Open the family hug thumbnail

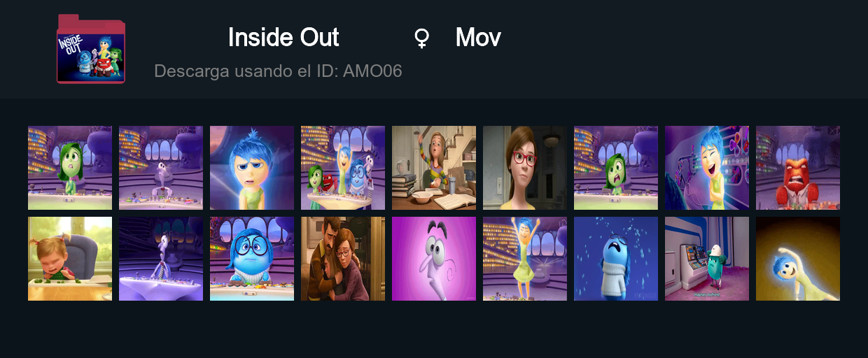[x=343, y=259]
